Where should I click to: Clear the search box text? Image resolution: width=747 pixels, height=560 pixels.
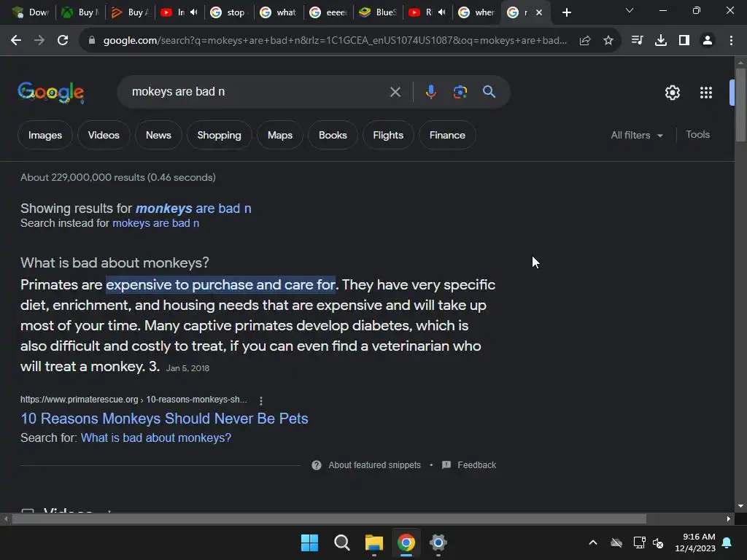(x=395, y=91)
